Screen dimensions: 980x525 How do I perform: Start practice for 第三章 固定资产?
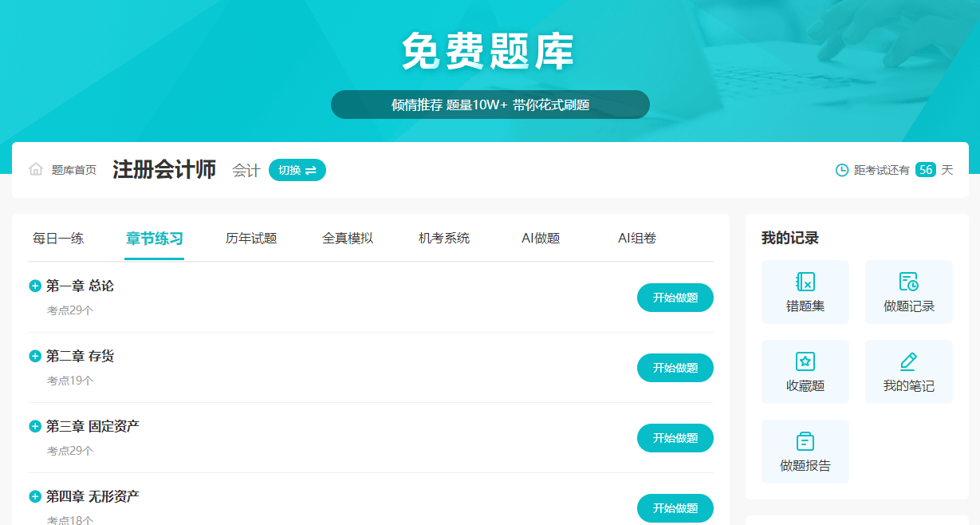pyautogui.click(x=675, y=438)
